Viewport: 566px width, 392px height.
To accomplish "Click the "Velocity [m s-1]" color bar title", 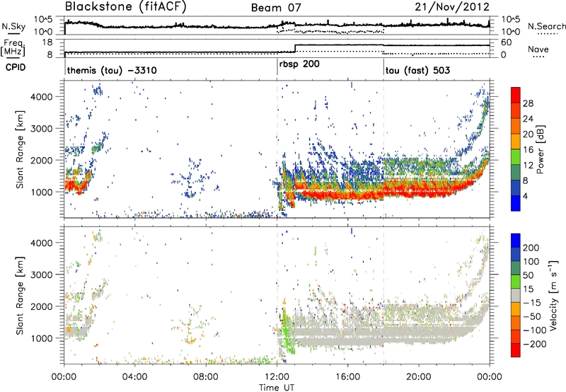I will (x=553, y=295).
